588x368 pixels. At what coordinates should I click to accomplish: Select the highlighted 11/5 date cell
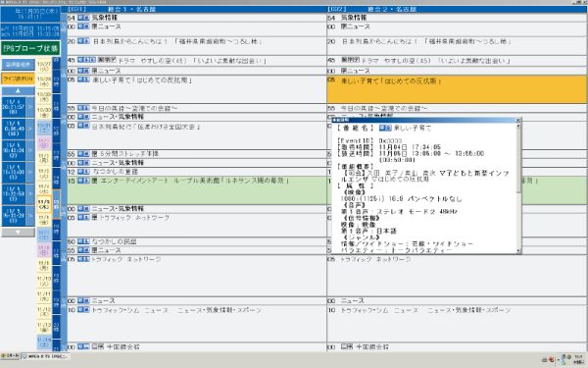[44, 204]
